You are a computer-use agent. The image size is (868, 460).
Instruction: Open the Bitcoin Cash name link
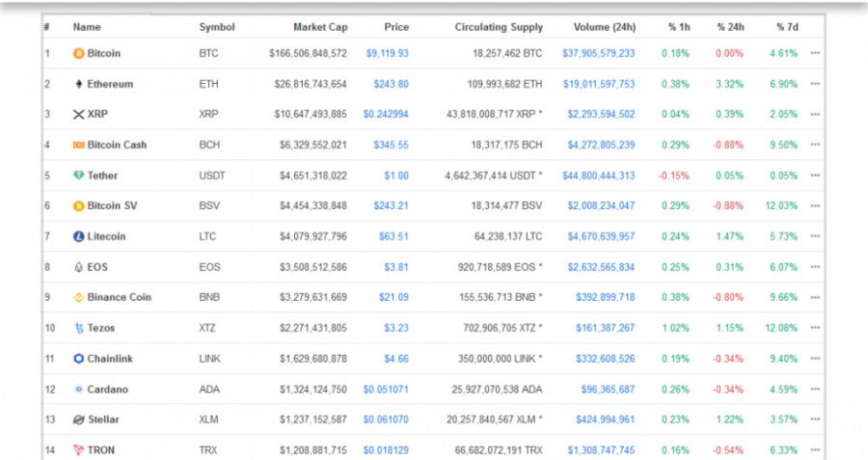[117, 145]
